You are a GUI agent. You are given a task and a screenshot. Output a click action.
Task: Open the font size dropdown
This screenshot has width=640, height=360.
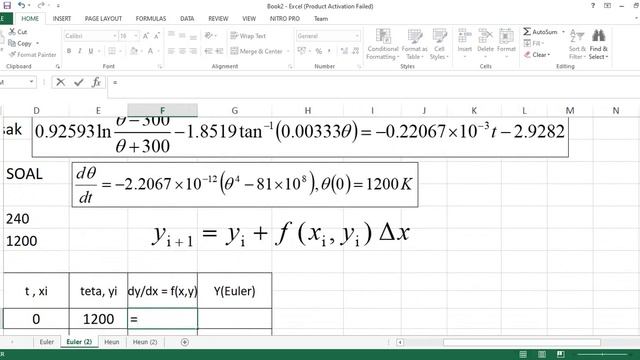(x=136, y=36)
